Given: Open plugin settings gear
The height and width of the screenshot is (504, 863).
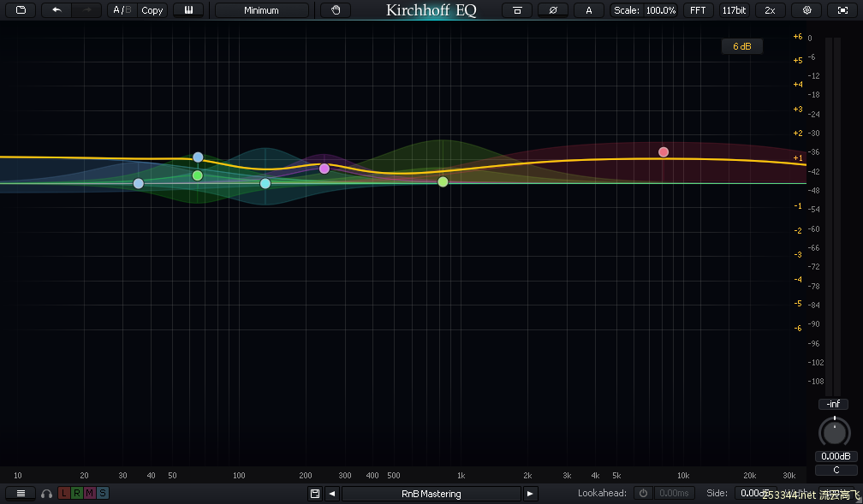Looking at the screenshot, I should point(806,10).
